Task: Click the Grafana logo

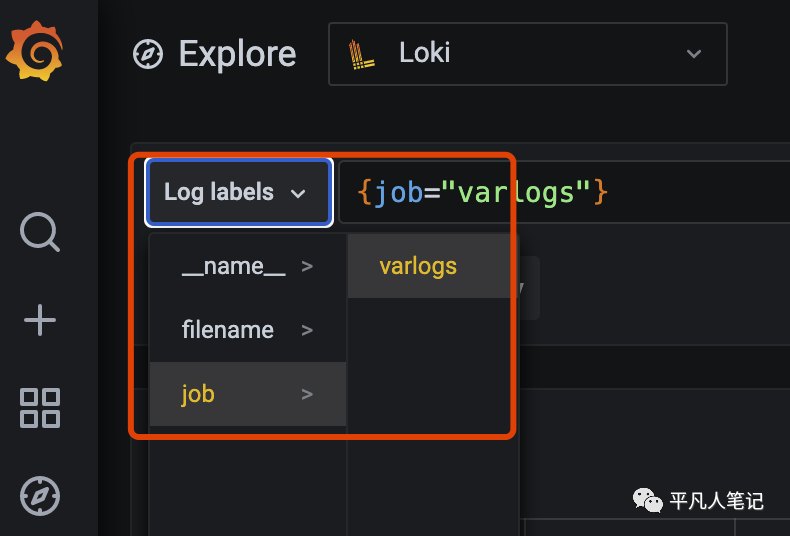Action: pyautogui.click(x=36, y=53)
